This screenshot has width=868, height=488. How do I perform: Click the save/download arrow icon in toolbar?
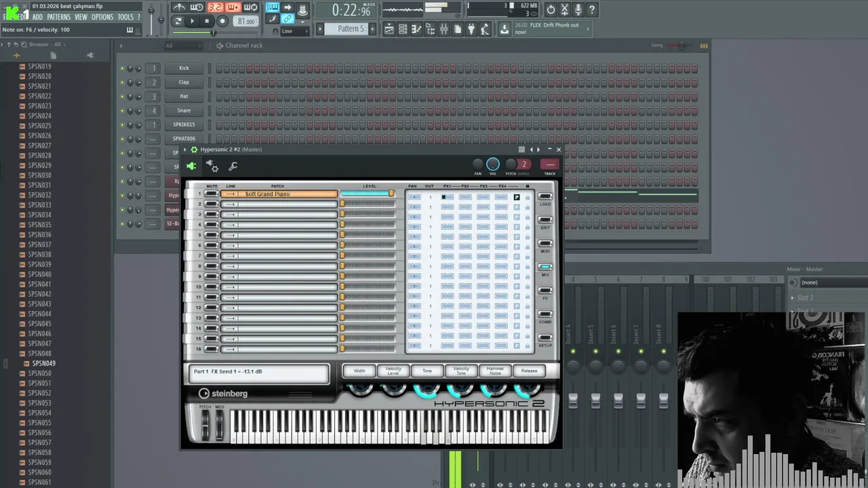pos(504,29)
